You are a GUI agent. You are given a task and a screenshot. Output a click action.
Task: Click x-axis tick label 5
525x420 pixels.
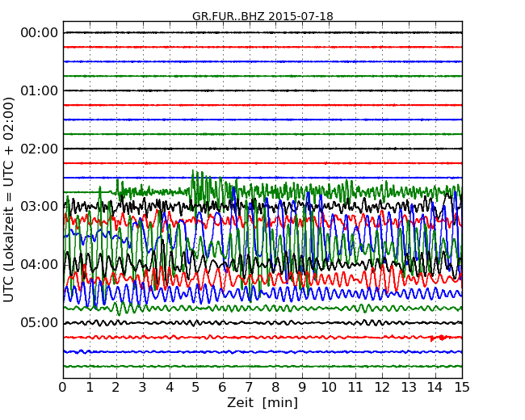196,387
